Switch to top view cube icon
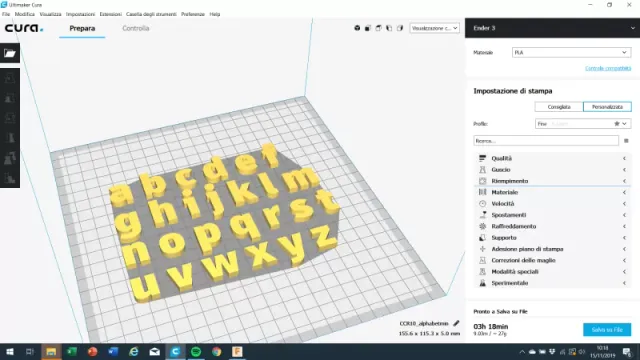This screenshot has width=640, height=360. click(378, 28)
